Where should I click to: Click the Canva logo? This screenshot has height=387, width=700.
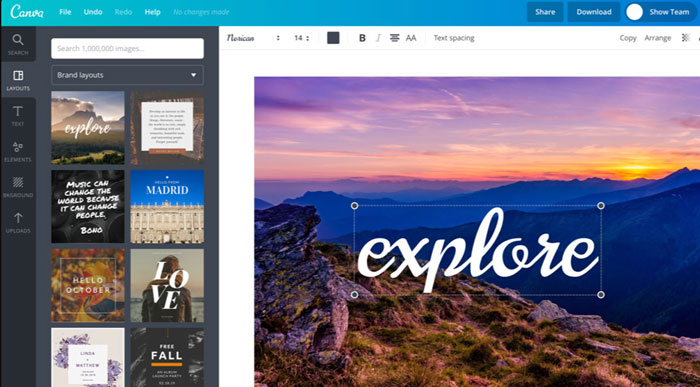[27, 12]
